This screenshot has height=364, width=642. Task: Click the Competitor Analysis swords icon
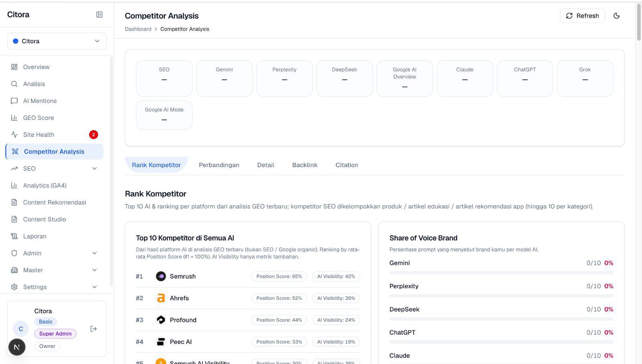coord(15,152)
